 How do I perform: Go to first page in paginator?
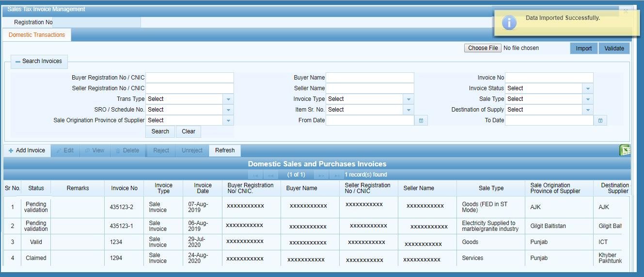255,175
